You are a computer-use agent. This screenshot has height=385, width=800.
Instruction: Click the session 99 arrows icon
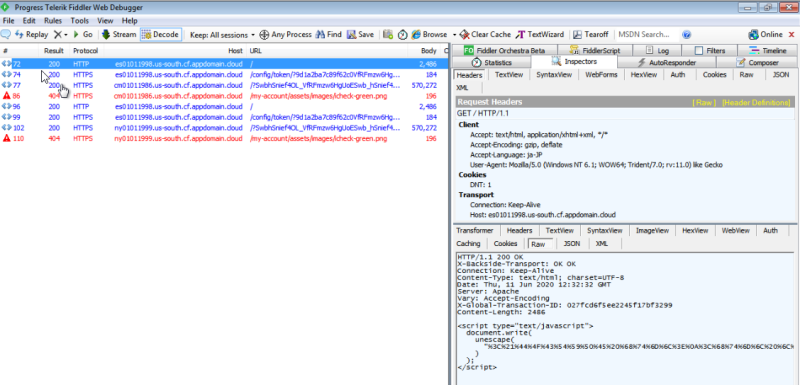pos(7,117)
